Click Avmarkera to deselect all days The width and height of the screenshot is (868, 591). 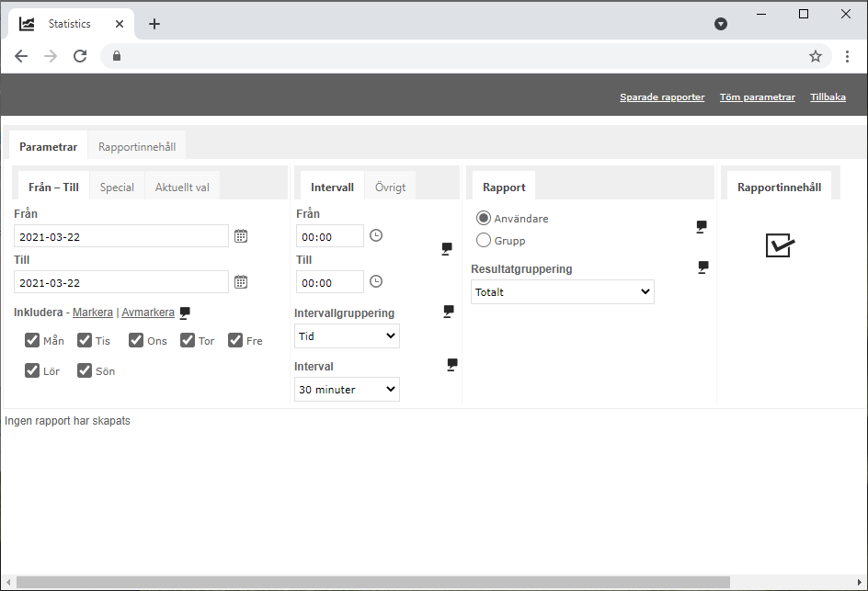(148, 313)
